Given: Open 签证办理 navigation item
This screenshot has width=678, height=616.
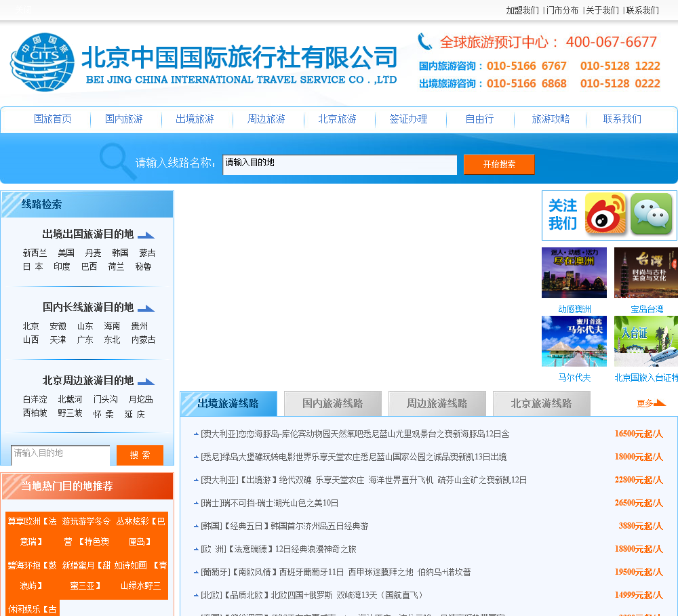Looking at the screenshot, I should click(x=408, y=119).
